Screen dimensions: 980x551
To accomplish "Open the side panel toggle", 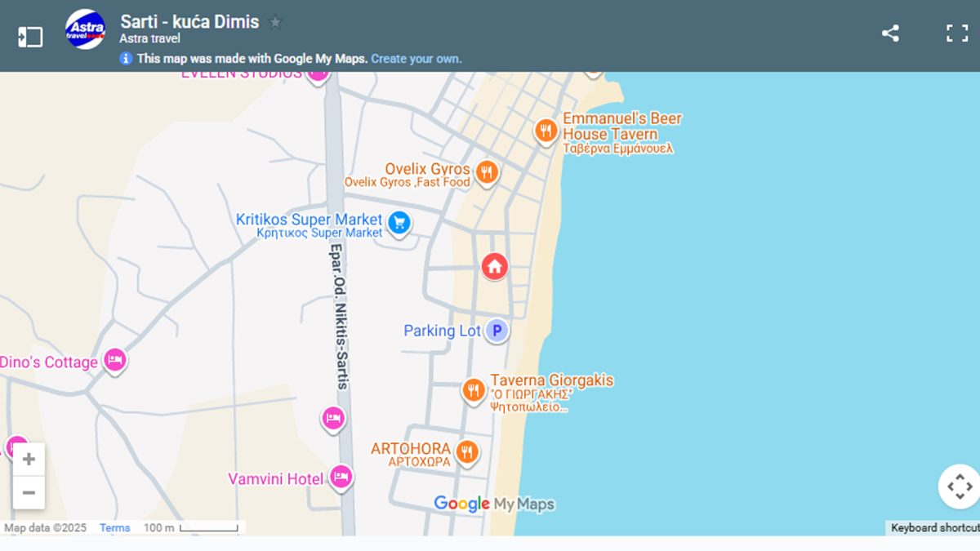I will click(30, 37).
